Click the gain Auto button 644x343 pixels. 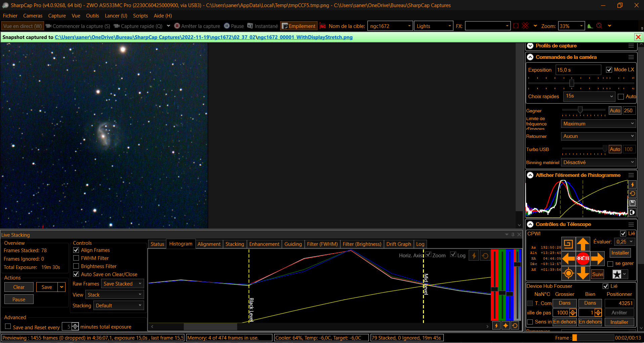[x=615, y=110]
